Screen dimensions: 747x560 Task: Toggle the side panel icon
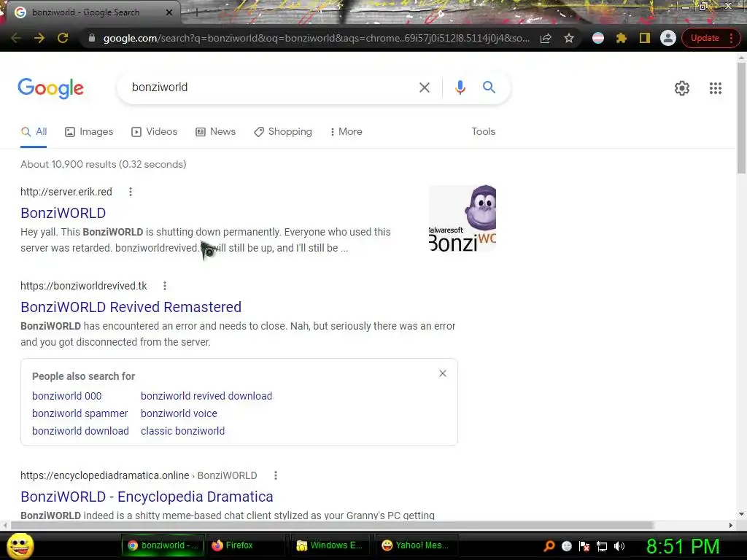point(645,38)
